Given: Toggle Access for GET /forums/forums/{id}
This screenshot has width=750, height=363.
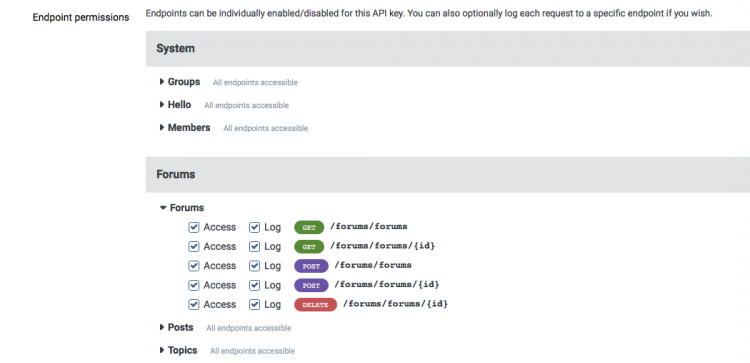Looking at the screenshot, I should coord(193,246).
